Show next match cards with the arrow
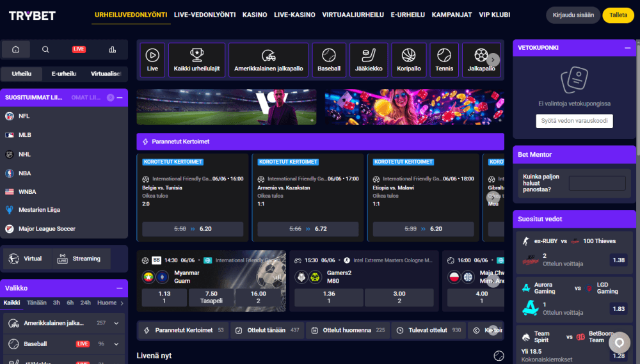640x364 pixels. 493,281
